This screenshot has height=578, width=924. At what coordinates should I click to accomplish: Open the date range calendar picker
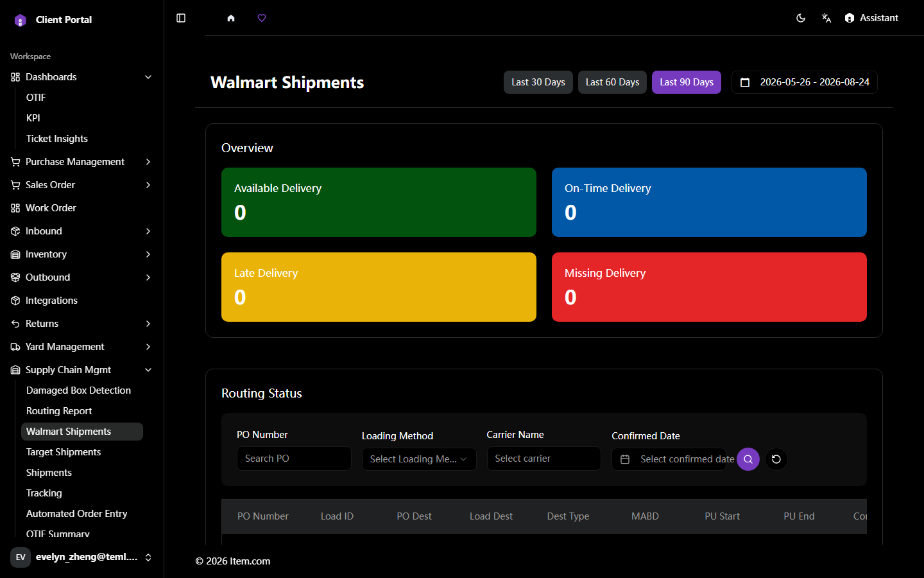click(x=805, y=82)
